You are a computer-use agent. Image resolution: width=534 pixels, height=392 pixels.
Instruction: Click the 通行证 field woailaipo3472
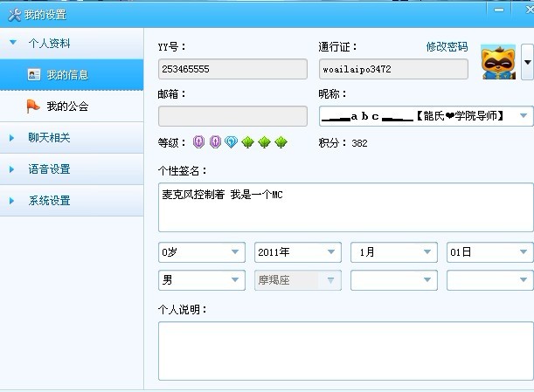(393, 69)
